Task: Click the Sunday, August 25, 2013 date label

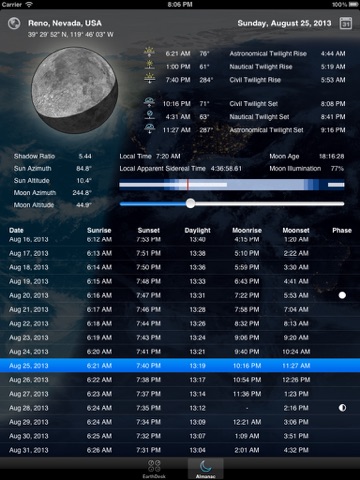Action: (284, 23)
